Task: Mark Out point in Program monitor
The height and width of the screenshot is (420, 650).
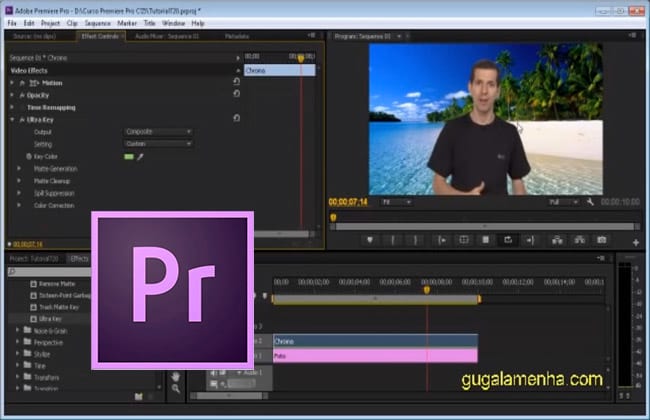Action: click(415, 240)
